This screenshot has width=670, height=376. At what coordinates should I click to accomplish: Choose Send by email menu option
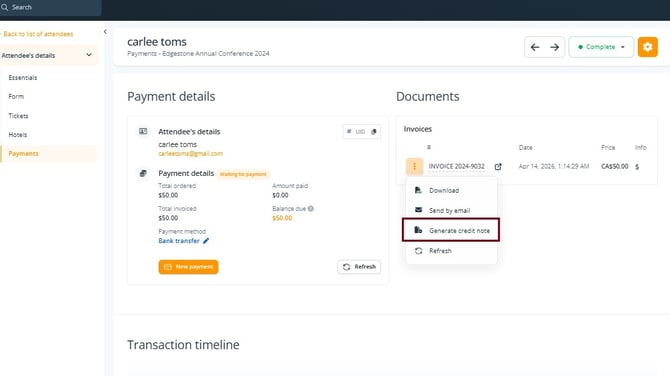pyautogui.click(x=451, y=210)
